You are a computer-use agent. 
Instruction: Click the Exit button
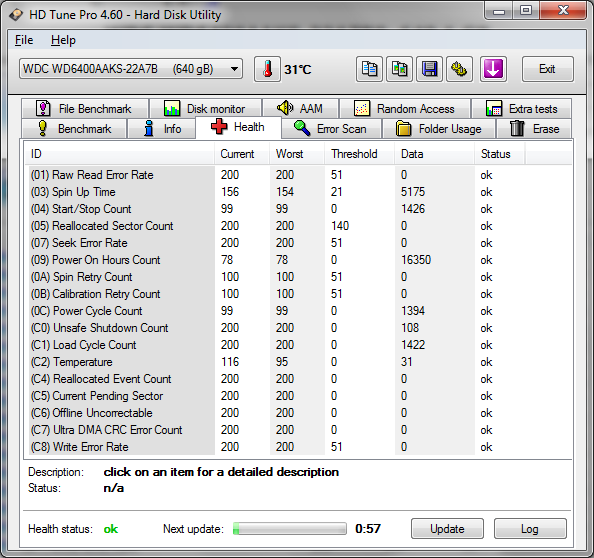(x=547, y=69)
